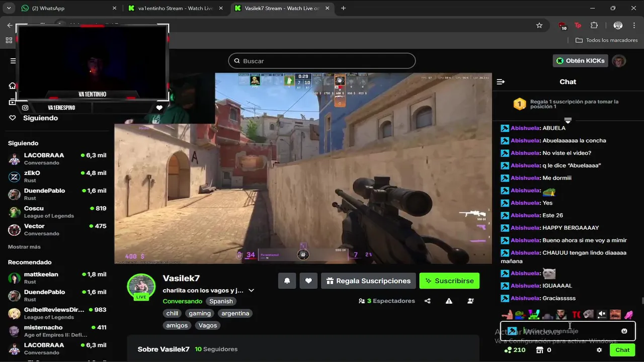Image resolution: width=644 pixels, height=362 pixels.
Task: Select the red TC emote
Action: tap(576, 315)
